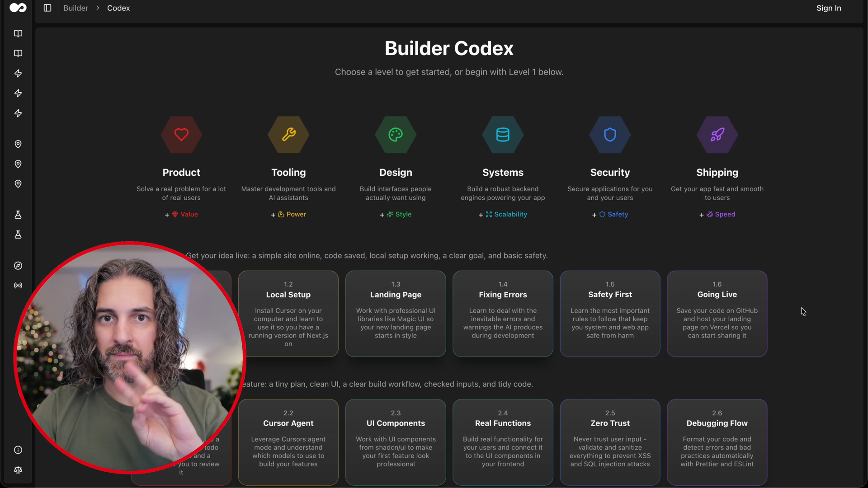The height and width of the screenshot is (488, 868).
Task: Toggle the sidebar collapse control
Action: [x=47, y=8]
